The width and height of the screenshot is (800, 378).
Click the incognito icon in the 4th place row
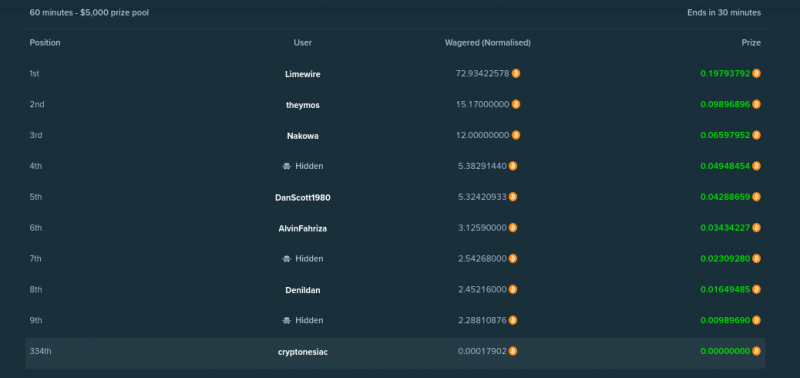(x=287, y=166)
